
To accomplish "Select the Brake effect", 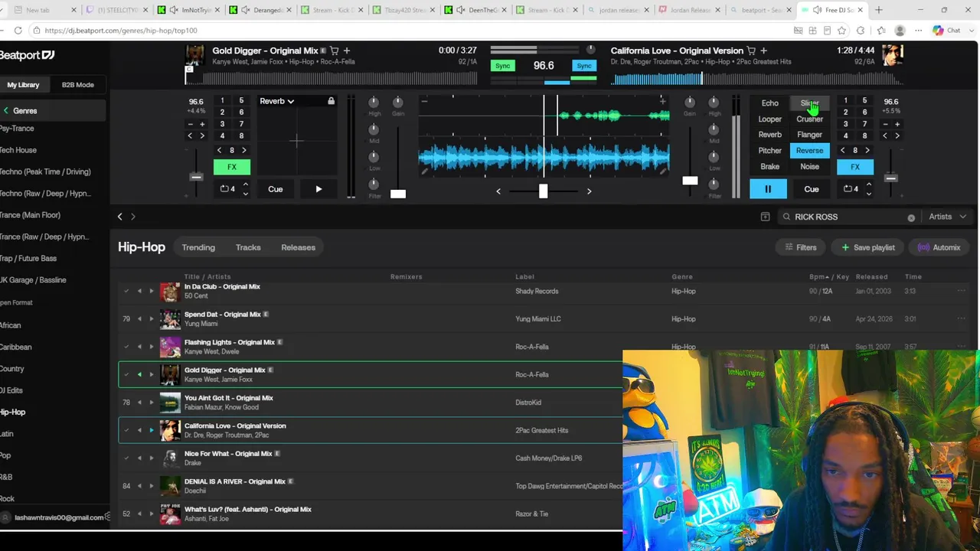I will coord(770,167).
